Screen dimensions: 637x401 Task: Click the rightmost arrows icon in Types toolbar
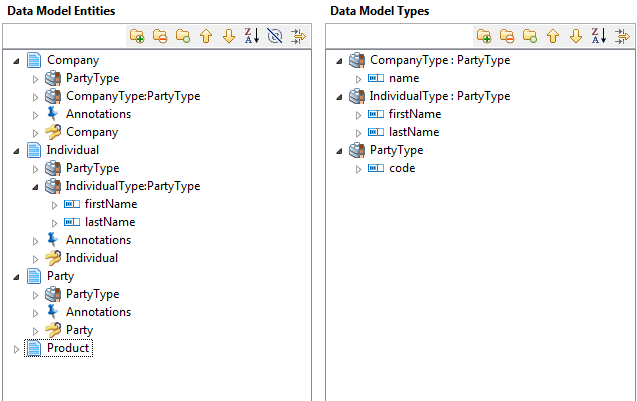620,36
